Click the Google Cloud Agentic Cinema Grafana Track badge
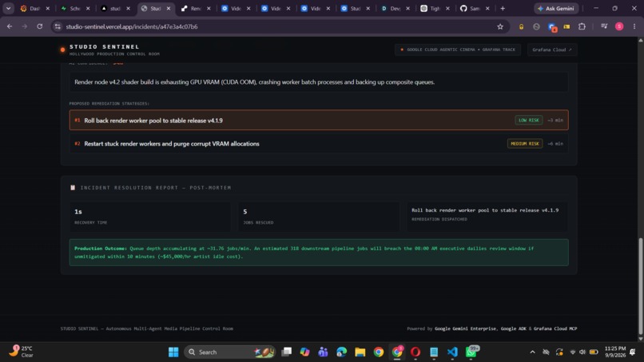 coord(458,50)
